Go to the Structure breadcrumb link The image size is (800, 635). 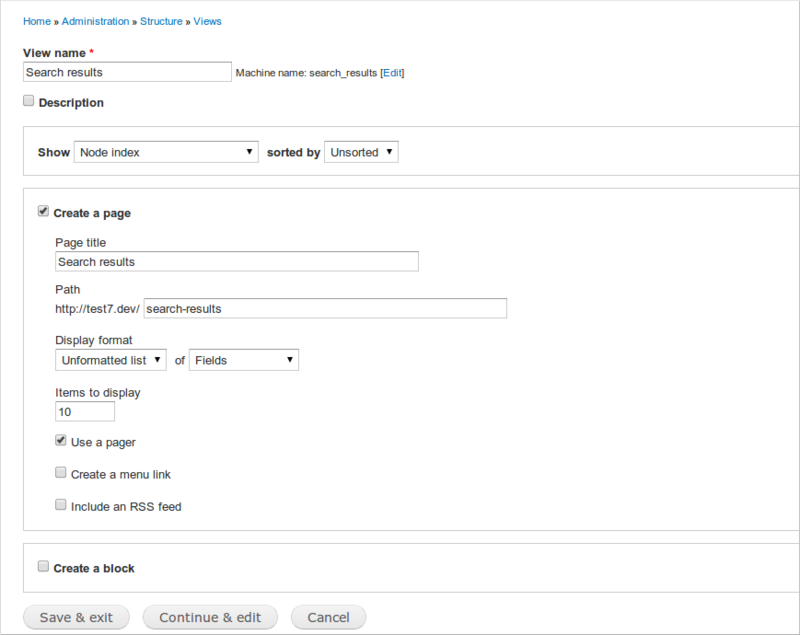point(160,21)
